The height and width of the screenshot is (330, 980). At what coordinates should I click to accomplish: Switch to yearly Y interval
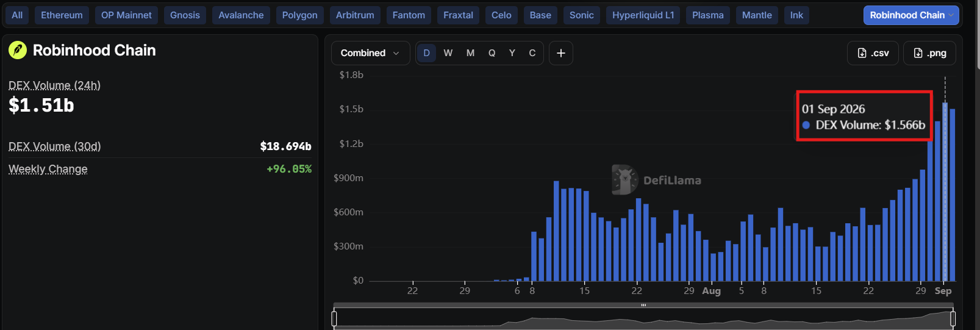[512, 53]
